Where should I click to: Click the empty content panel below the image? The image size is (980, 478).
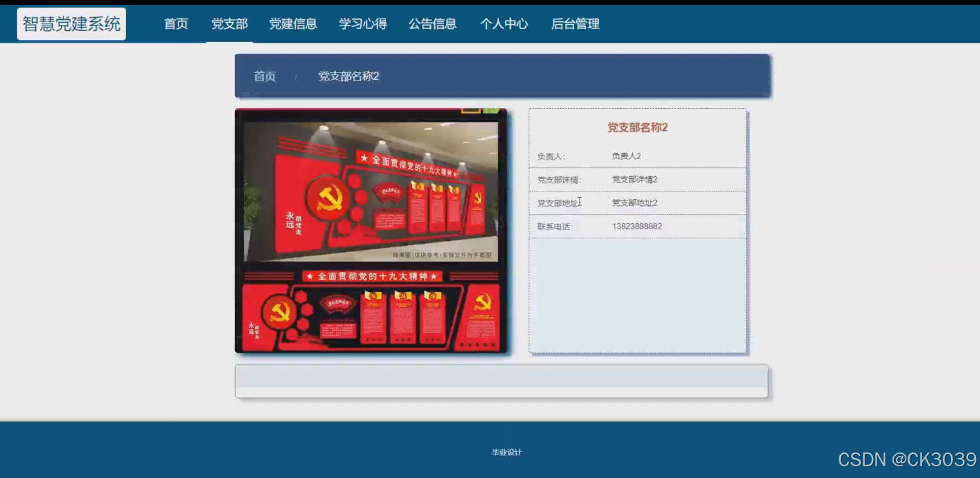click(x=501, y=381)
